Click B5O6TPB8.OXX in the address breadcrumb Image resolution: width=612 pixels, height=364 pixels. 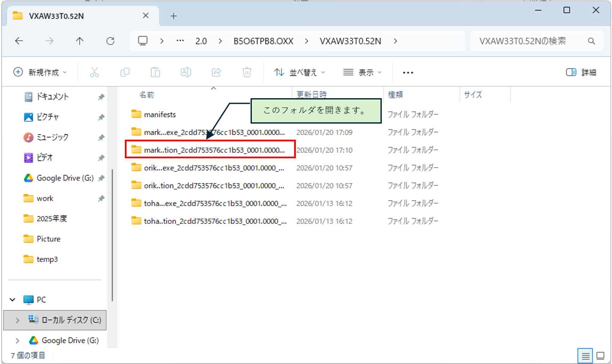(x=263, y=41)
